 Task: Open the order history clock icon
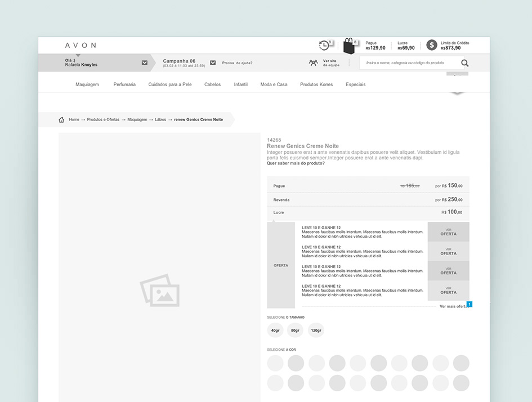point(324,45)
